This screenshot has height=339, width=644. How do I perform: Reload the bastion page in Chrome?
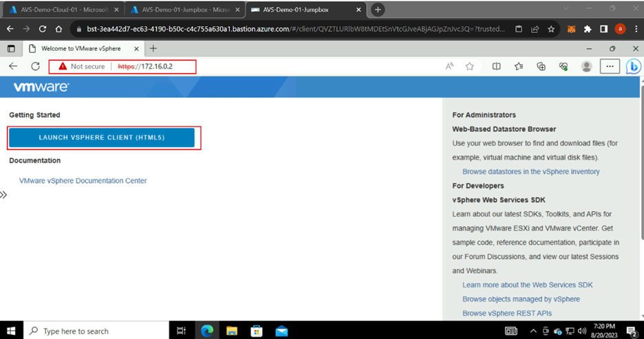pos(42,29)
